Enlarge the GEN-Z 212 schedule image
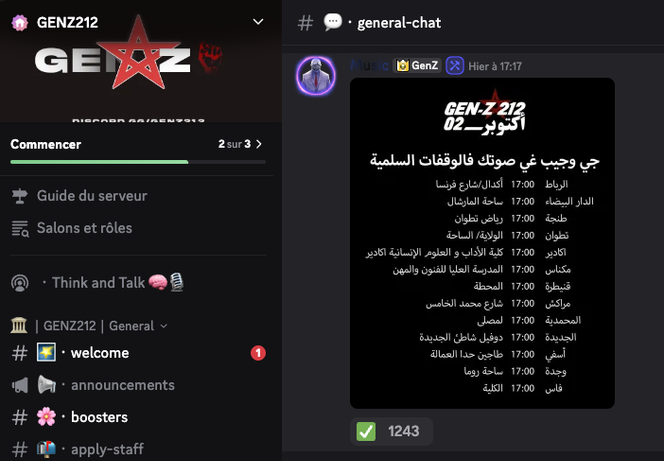The height and width of the screenshot is (461, 664). click(x=482, y=243)
